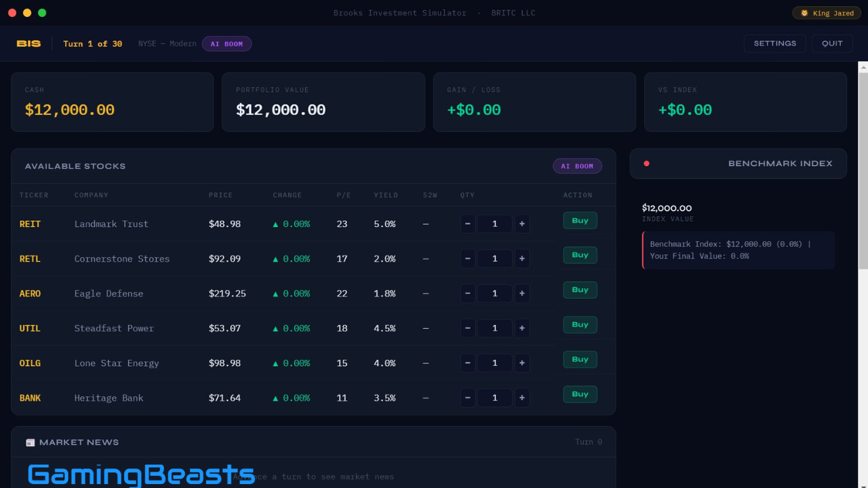Click the YIELD column header

[386, 195]
